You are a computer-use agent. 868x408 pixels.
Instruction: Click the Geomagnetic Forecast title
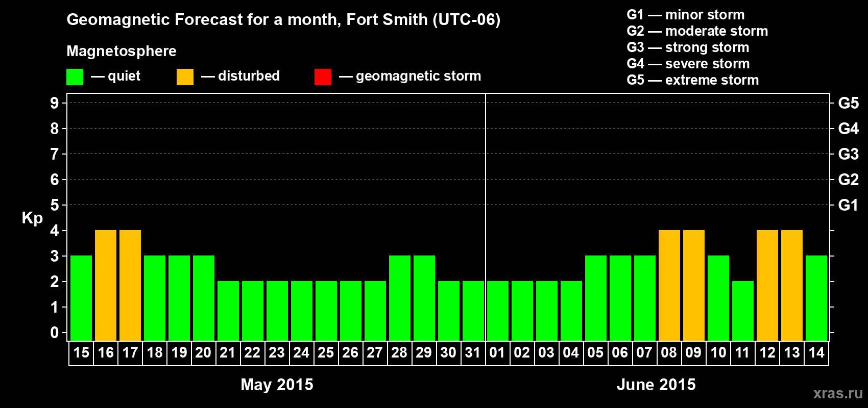[x=283, y=20]
